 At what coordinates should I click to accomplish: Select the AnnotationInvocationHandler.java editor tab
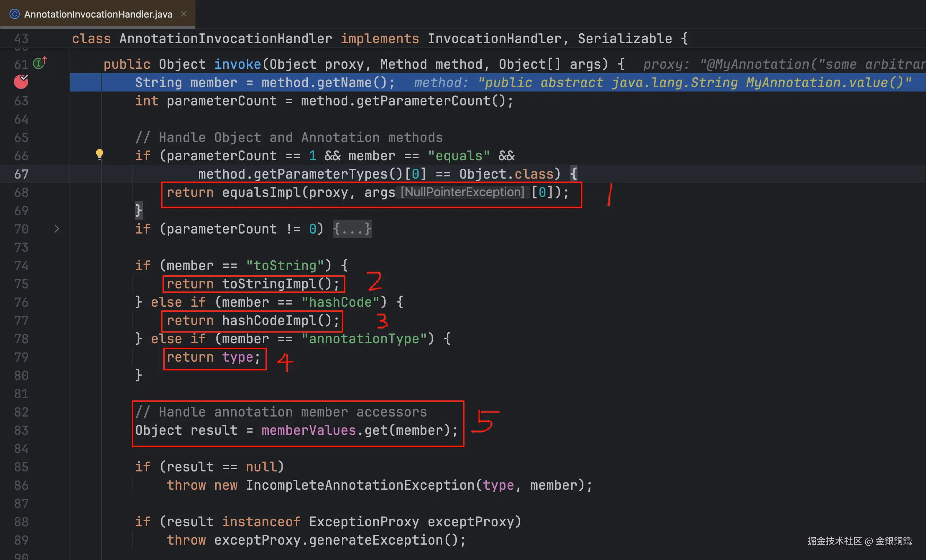pyautogui.click(x=98, y=14)
